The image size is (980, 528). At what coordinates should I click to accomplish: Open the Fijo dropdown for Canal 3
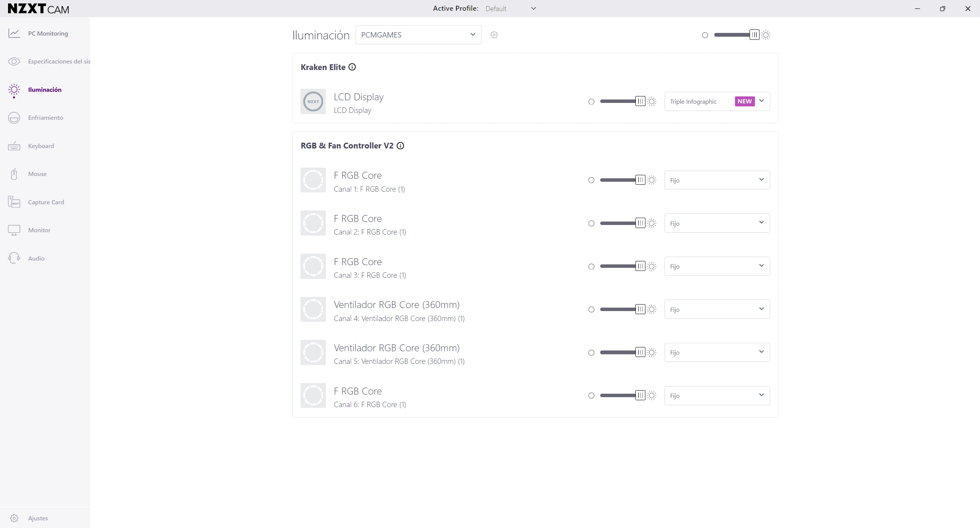tap(717, 266)
